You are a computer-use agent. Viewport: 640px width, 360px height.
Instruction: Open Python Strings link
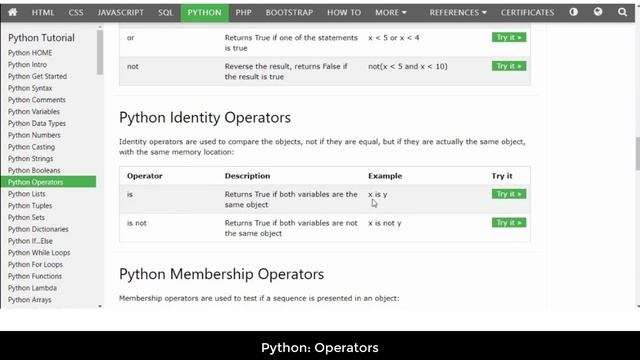30,159
